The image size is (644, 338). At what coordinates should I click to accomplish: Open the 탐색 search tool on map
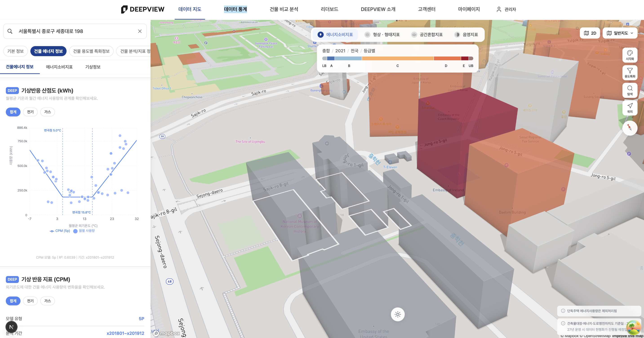pyautogui.click(x=629, y=90)
